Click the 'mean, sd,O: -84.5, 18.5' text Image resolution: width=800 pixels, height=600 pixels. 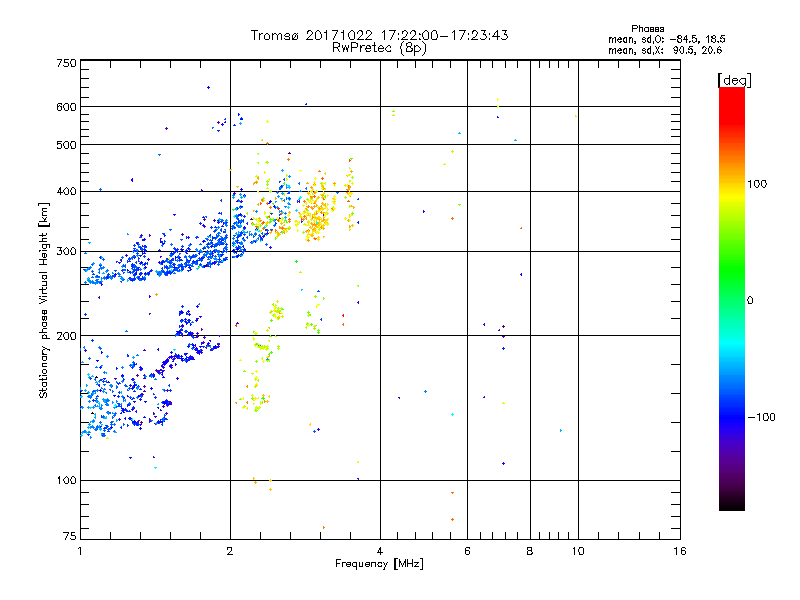tap(666, 39)
